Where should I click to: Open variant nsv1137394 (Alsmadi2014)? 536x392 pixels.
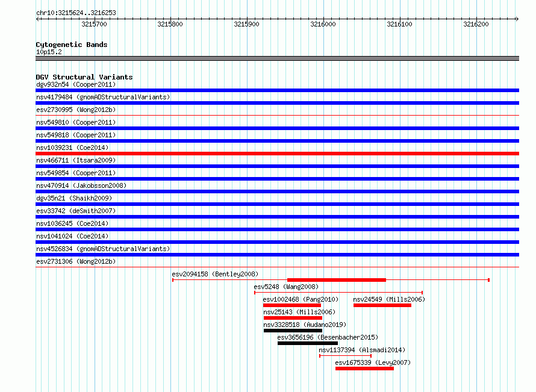coord(362,350)
